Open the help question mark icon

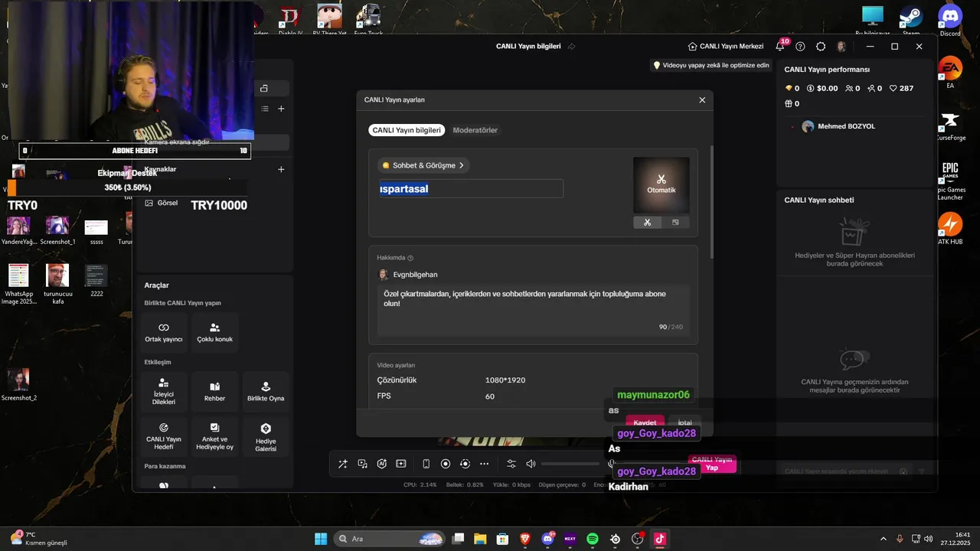(800, 46)
